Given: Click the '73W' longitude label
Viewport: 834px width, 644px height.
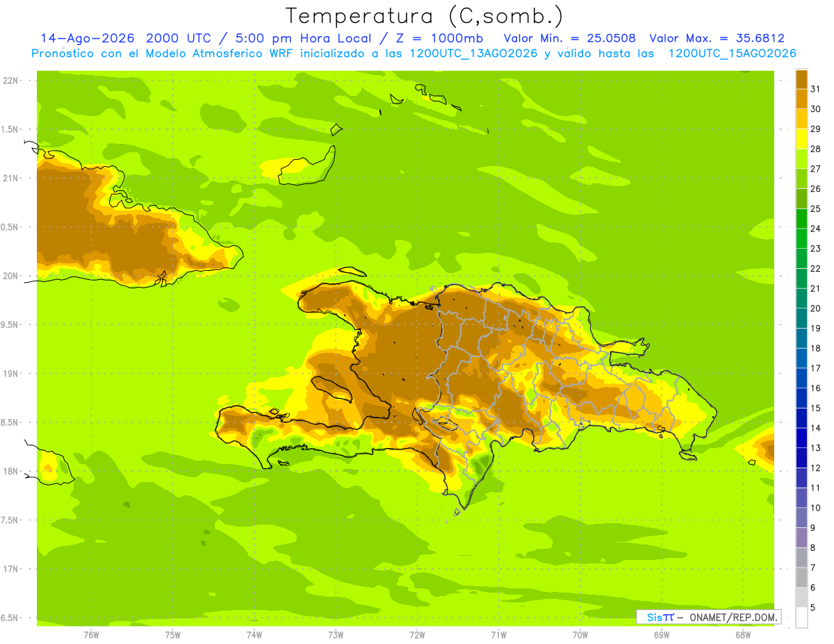Looking at the screenshot, I should [x=336, y=634].
